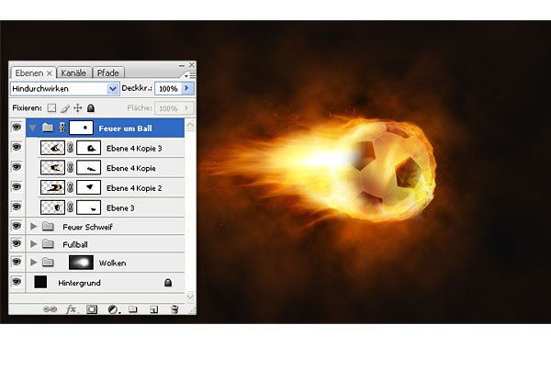Click the lock all padlock icon

[91, 107]
